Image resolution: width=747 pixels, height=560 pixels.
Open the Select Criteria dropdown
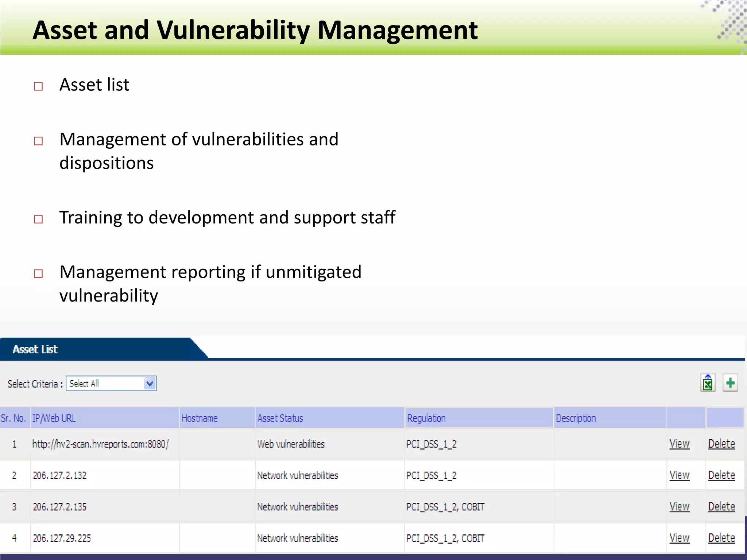point(111,384)
